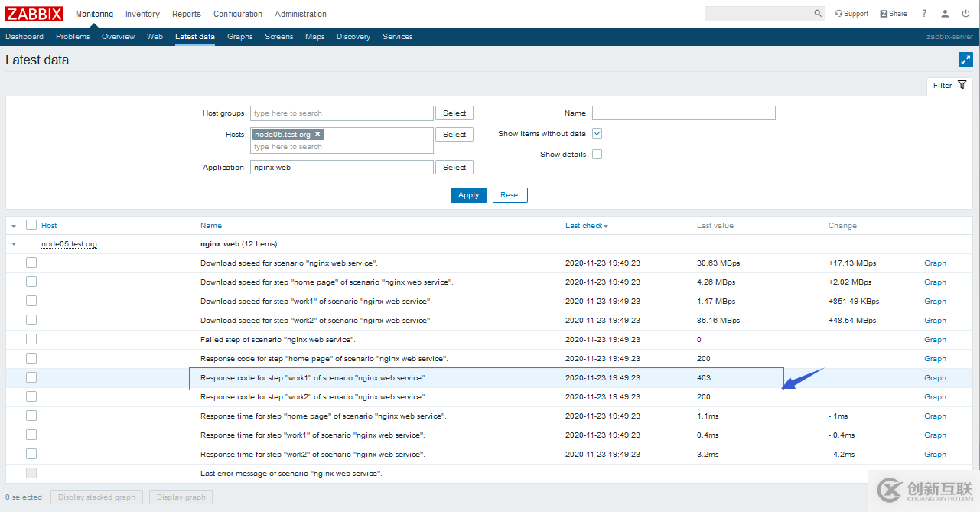Open the Monitoring menu
This screenshot has height=512, width=980.
tap(94, 14)
